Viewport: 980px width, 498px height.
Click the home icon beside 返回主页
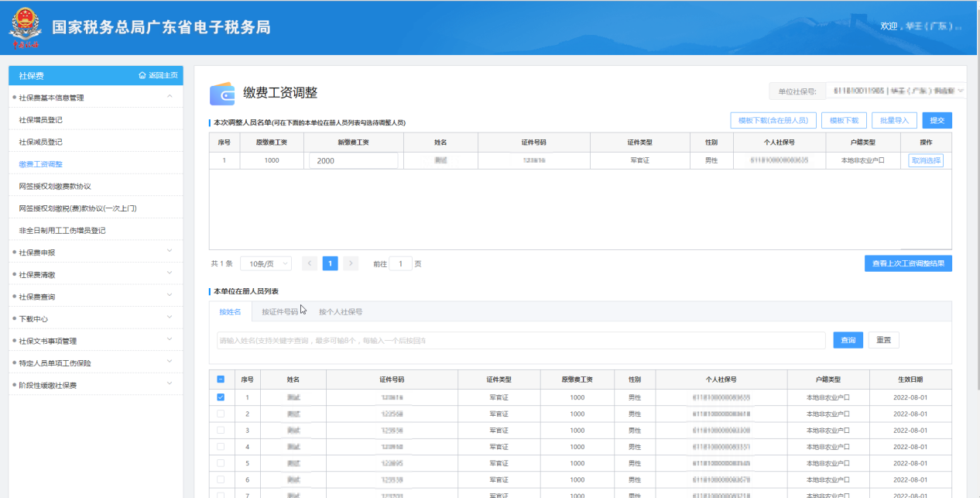(142, 75)
